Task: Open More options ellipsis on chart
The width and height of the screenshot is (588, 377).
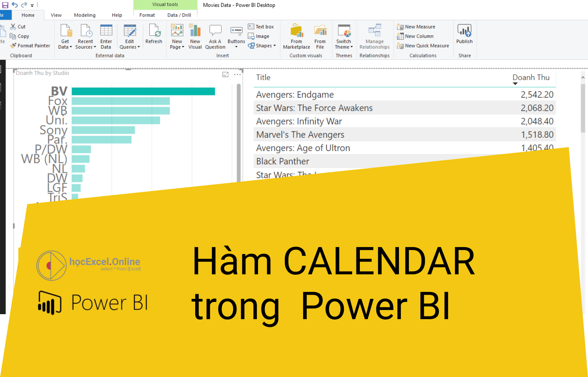Action: tap(237, 74)
